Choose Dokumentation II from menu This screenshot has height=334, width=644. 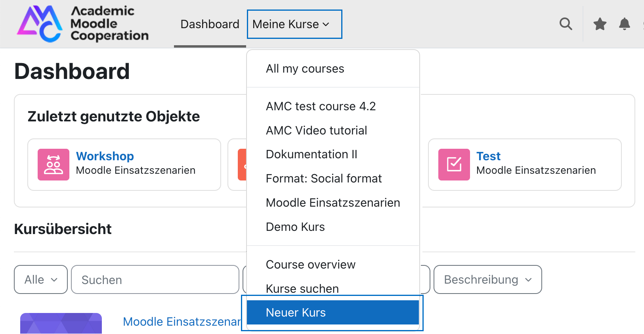[333, 154]
